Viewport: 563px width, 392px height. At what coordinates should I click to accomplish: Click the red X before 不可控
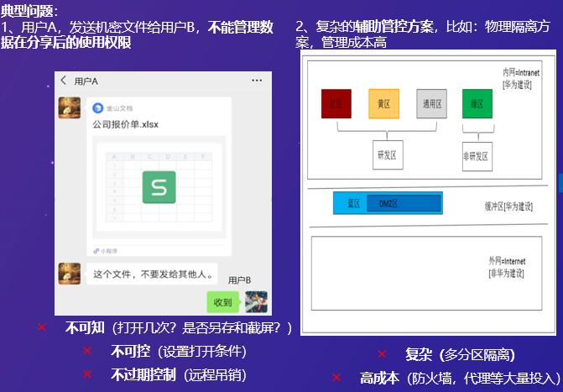coord(87,350)
